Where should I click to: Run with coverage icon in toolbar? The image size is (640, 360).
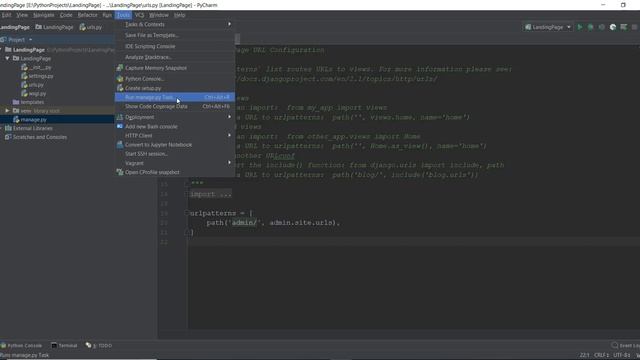602,27
